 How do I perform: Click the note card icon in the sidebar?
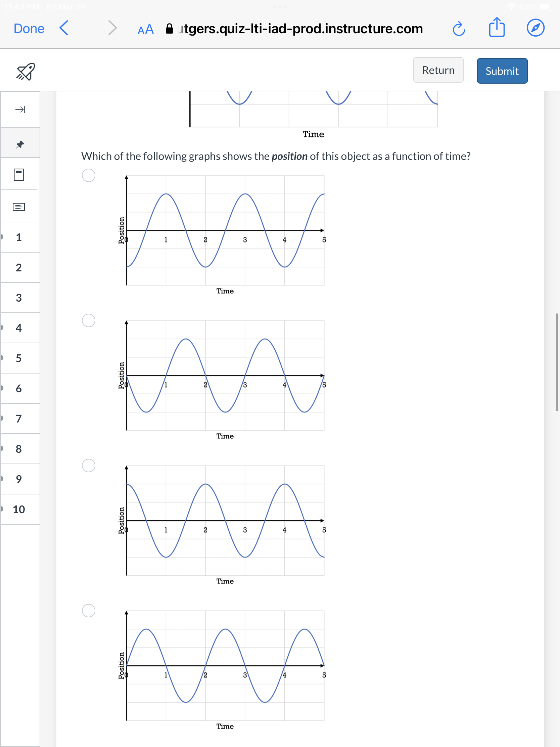click(19, 206)
